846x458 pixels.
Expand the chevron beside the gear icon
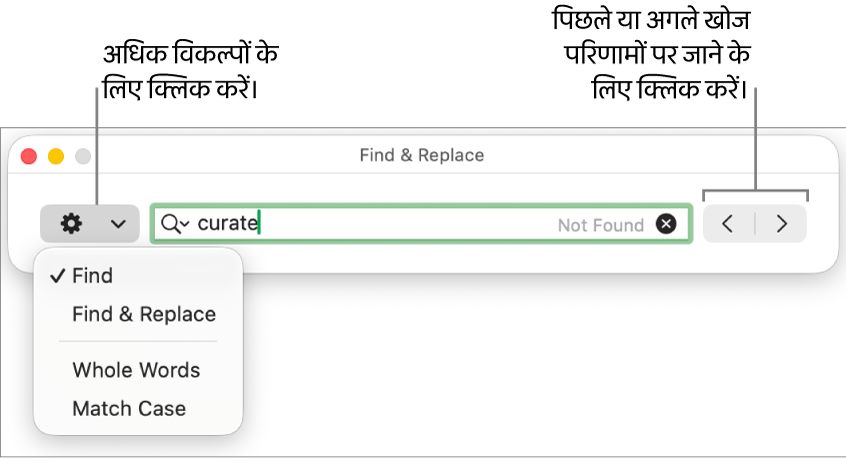coord(118,224)
